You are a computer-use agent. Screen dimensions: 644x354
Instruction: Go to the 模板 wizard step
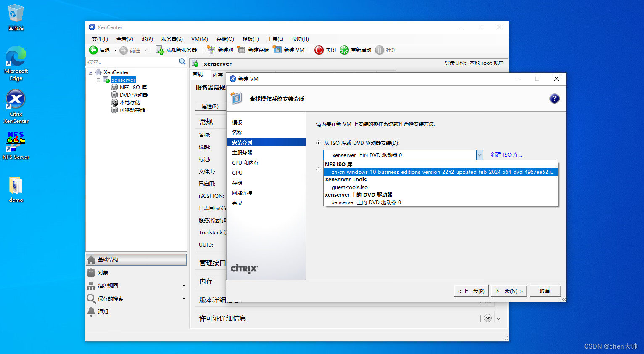click(237, 122)
